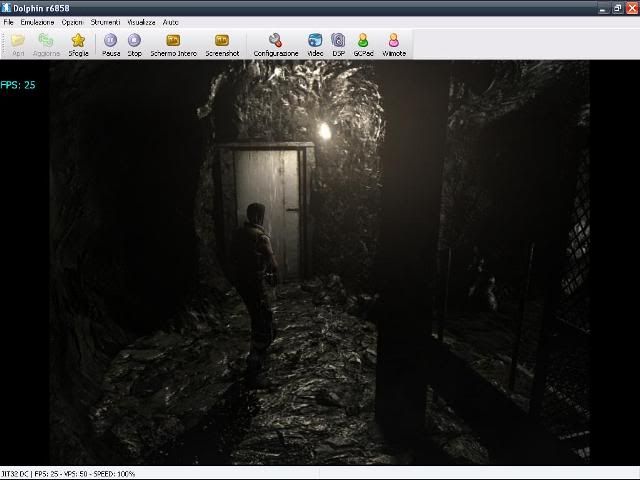Pause emulation with the Pausa button
640x480 pixels.
coord(111,42)
